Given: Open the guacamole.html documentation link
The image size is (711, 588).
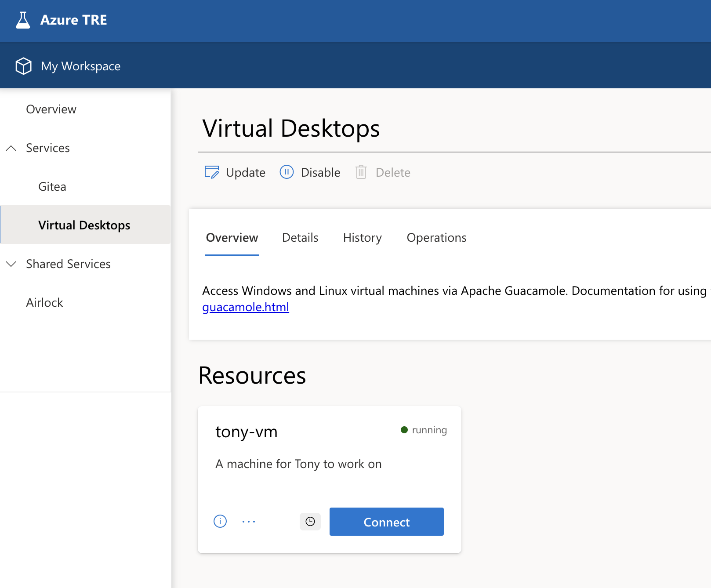Looking at the screenshot, I should click(246, 307).
